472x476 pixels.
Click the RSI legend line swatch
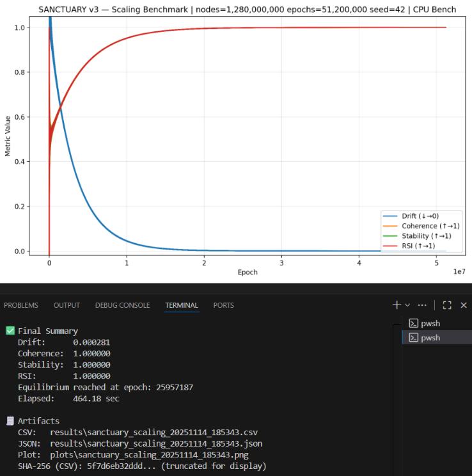[x=390, y=246]
